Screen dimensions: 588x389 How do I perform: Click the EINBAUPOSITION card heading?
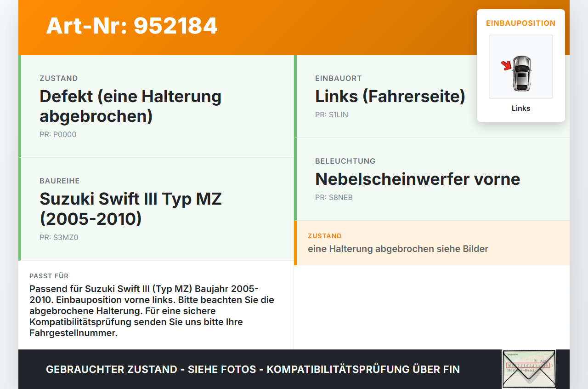[x=521, y=23]
